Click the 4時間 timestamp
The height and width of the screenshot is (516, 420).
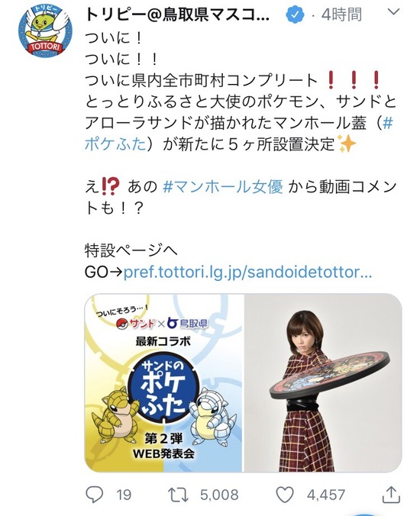[341, 15]
